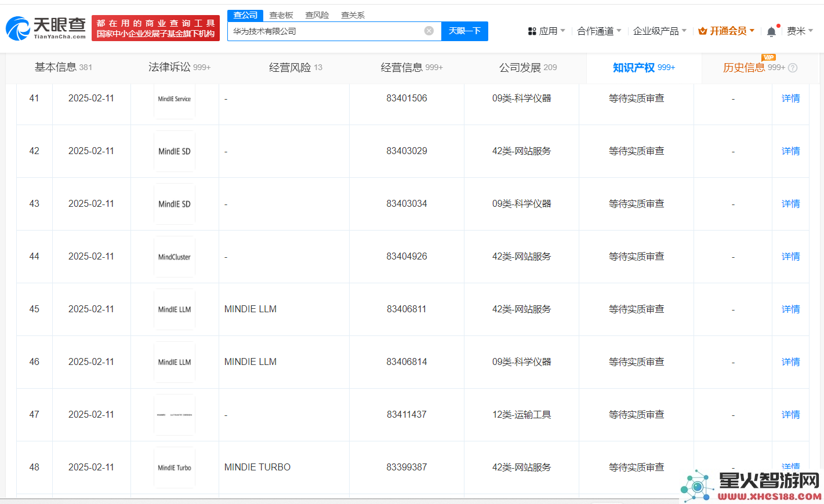Open 详情 for registration 83403029
824x504 pixels.
tap(790, 151)
